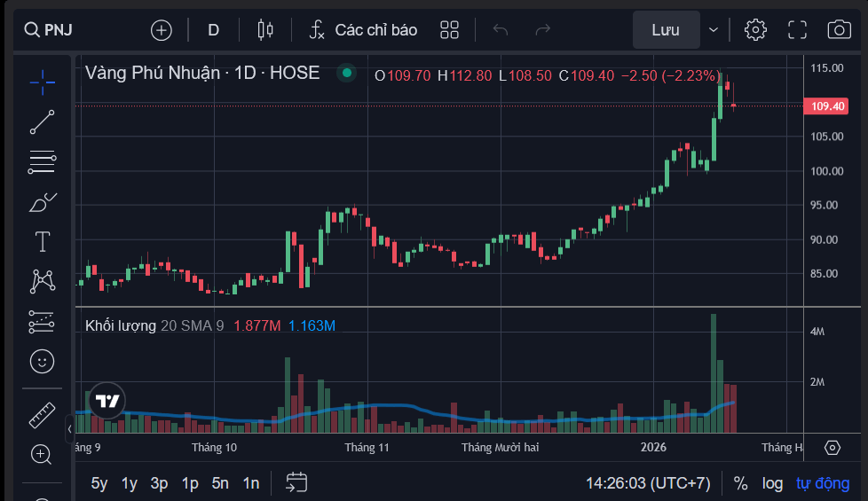Toggle fullscreen mode
This screenshot has width=868, height=501.
[797, 29]
